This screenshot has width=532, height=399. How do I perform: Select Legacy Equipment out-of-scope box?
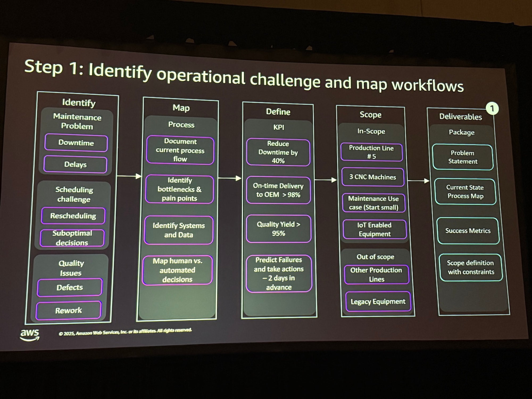[378, 302]
